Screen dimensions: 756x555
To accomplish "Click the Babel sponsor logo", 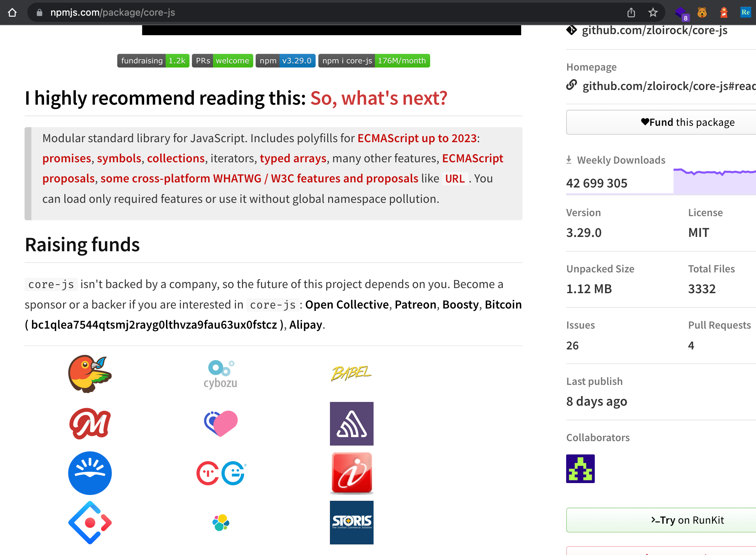I will click(351, 373).
